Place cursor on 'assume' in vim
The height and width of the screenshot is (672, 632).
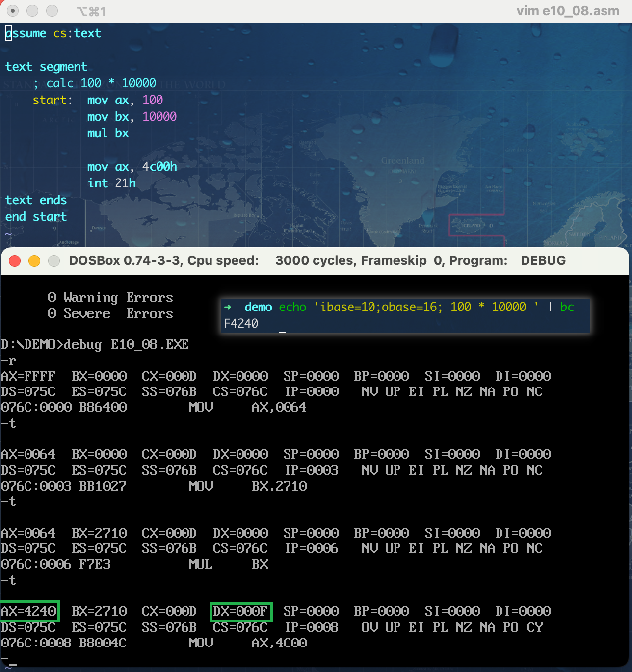pyautogui.click(x=26, y=33)
